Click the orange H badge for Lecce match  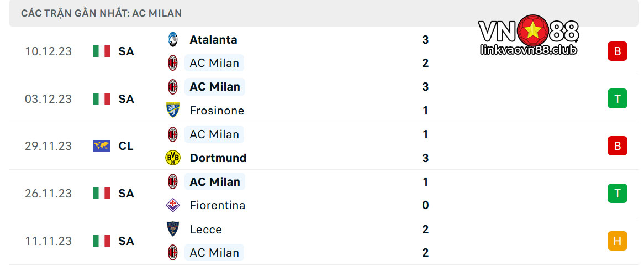coord(617,241)
